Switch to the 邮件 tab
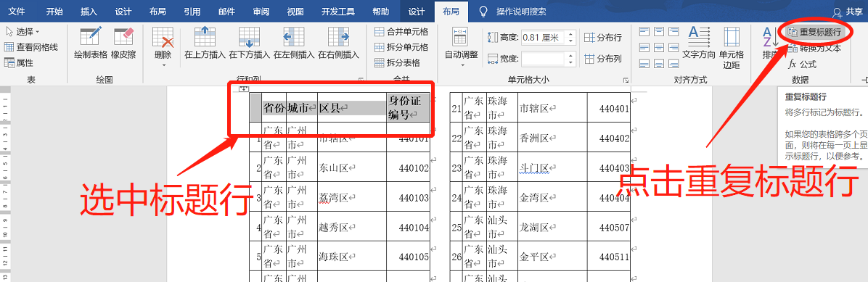Image resolution: width=868 pixels, height=282 pixels. click(226, 12)
